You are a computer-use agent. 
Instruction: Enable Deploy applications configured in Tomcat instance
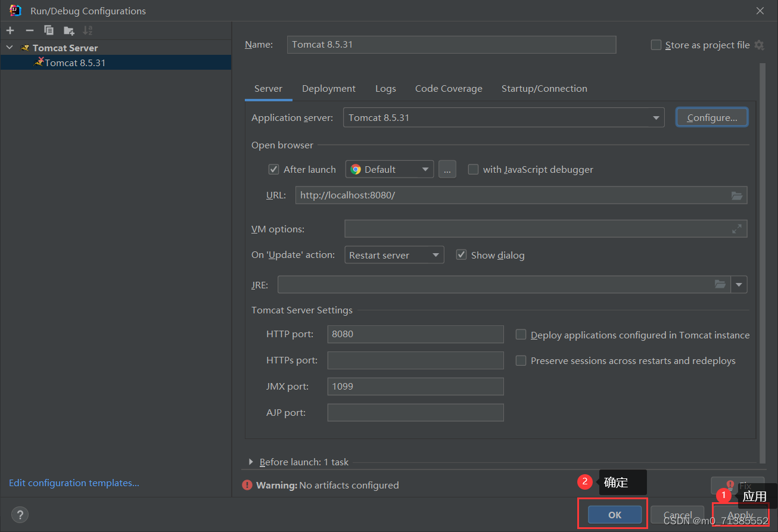point(521,335)
